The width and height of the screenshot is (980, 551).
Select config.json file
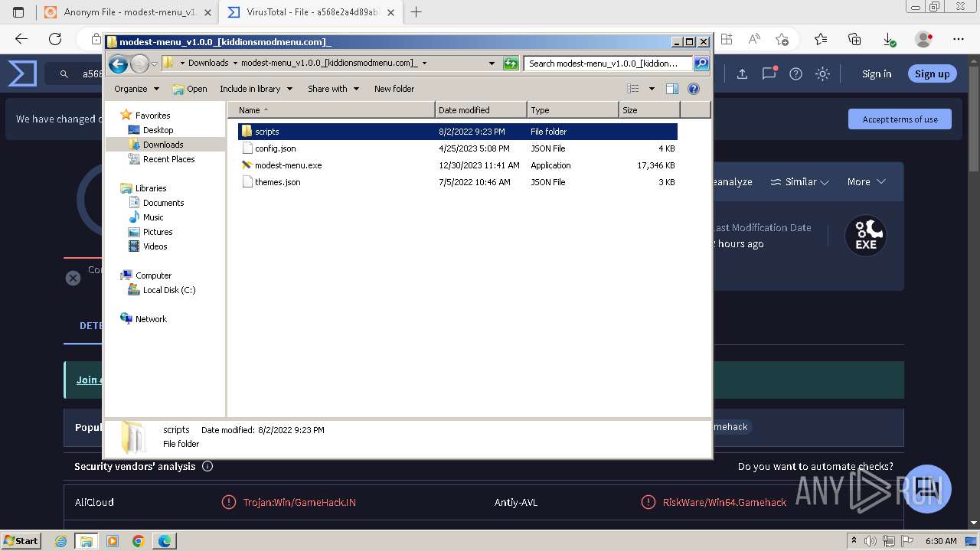point(458,148)
